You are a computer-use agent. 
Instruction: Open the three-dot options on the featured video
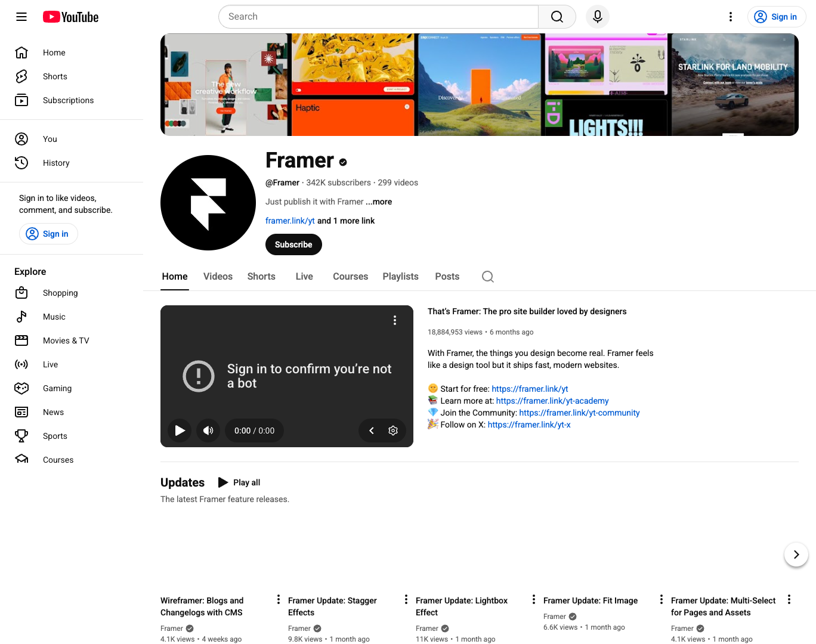[394, 320]
